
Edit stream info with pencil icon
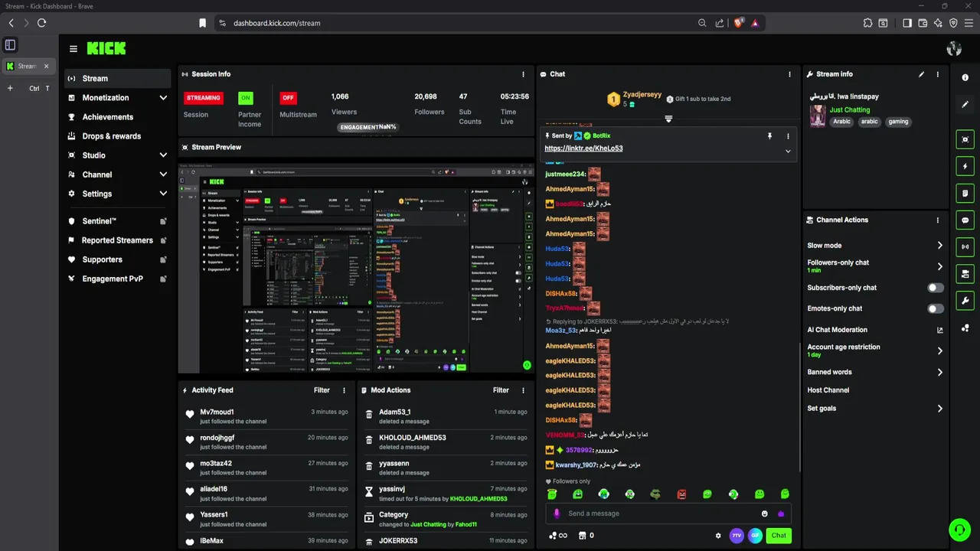tap(921, 74)
